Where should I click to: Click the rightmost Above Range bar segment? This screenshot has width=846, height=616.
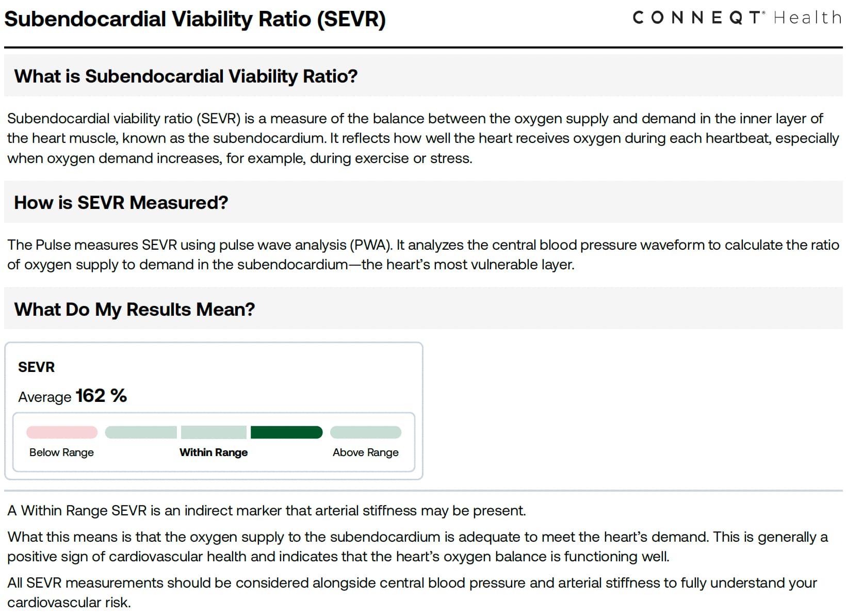[365, 432]
